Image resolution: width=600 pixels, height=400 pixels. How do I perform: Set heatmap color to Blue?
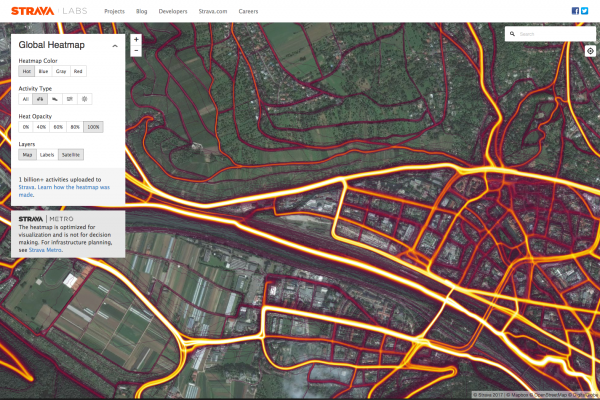pos(43,71)
